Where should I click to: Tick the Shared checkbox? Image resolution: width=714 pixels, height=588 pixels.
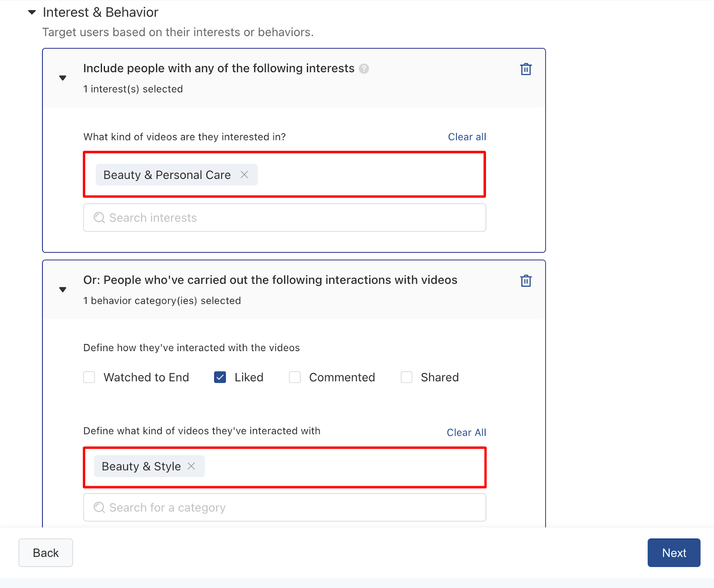tap(407, 377)
